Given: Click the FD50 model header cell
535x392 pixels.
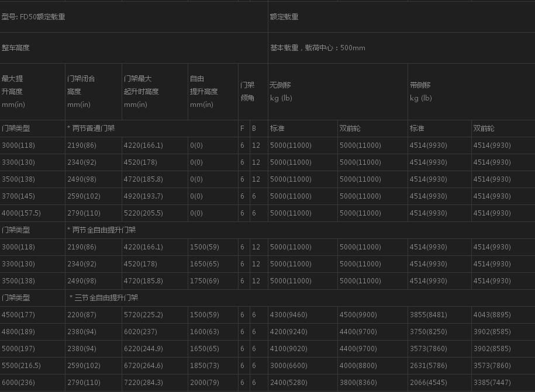Looking at the screenshot, I should pyautogui.click(x=34, y=17).
